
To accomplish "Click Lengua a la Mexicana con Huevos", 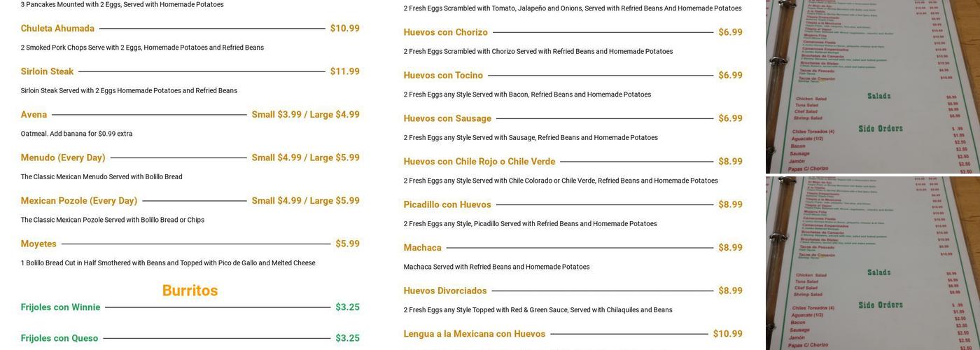I will (x=474, y=334).
